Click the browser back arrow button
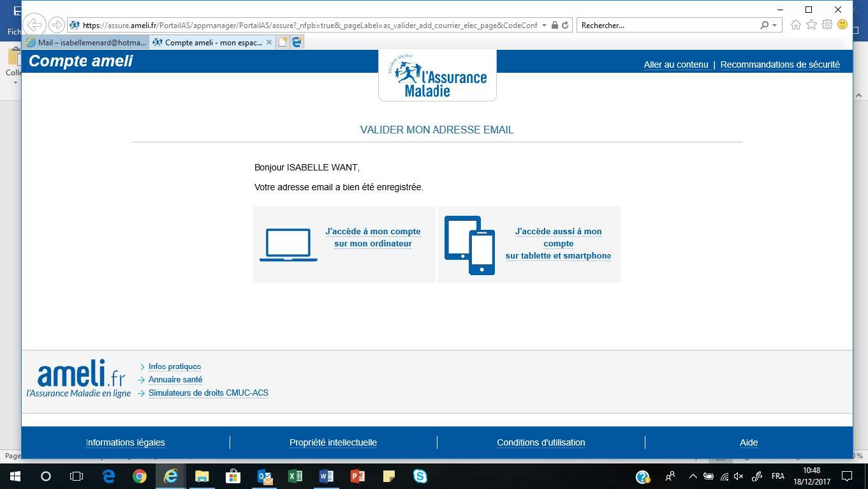868x489 pixels. pyautogui.click(x=34, y=25)
